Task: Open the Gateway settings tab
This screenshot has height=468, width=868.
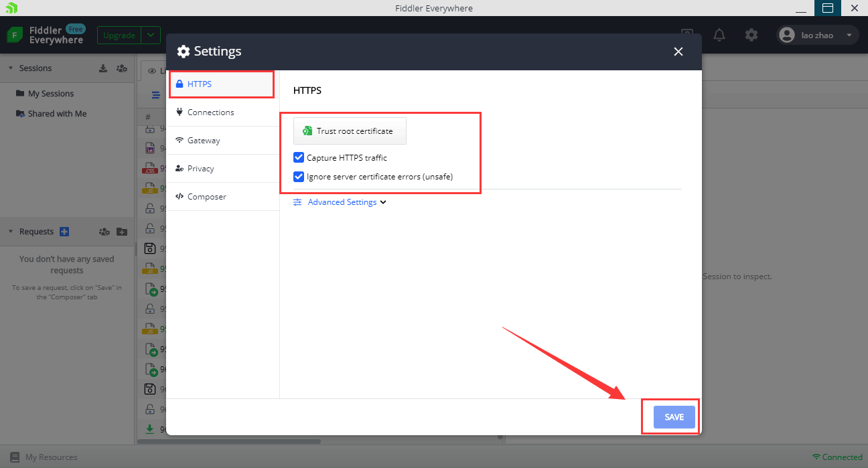Action: [223, 141]
